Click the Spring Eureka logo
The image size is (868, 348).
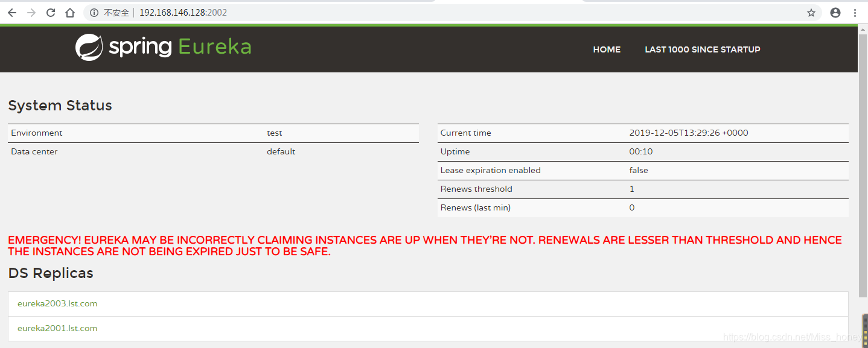coord(163,48)
